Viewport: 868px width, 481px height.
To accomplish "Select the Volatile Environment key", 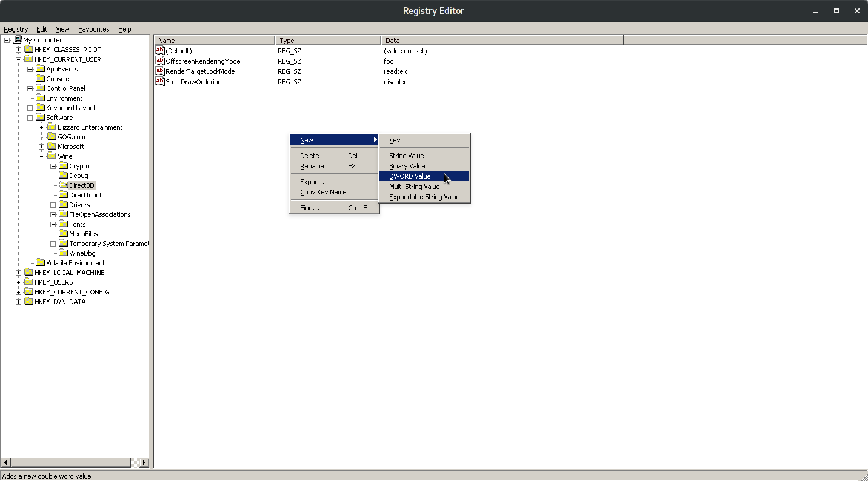I will 75,263.
